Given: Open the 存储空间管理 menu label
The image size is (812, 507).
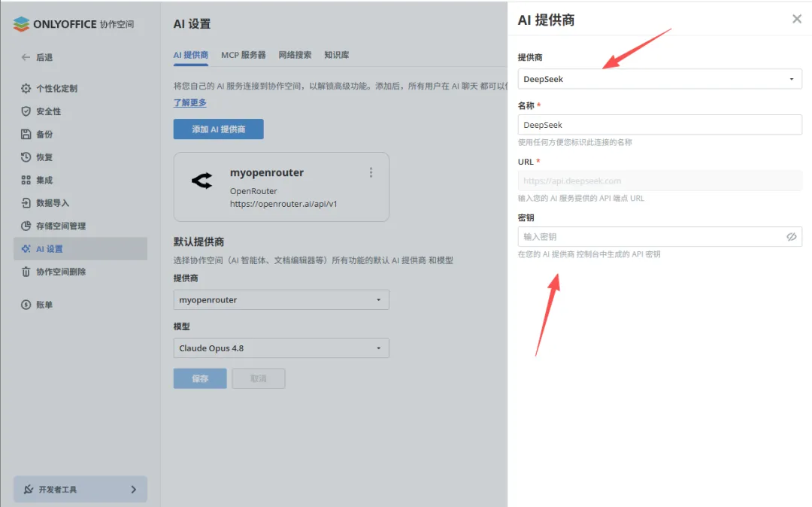Looking at the screenshot, I should pyautogui.click(x=61, y=225).
